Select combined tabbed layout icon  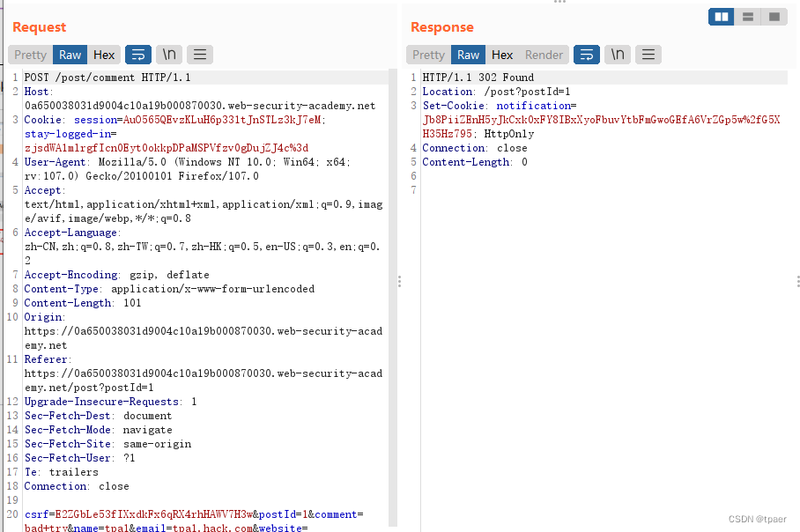click(774, 17)
